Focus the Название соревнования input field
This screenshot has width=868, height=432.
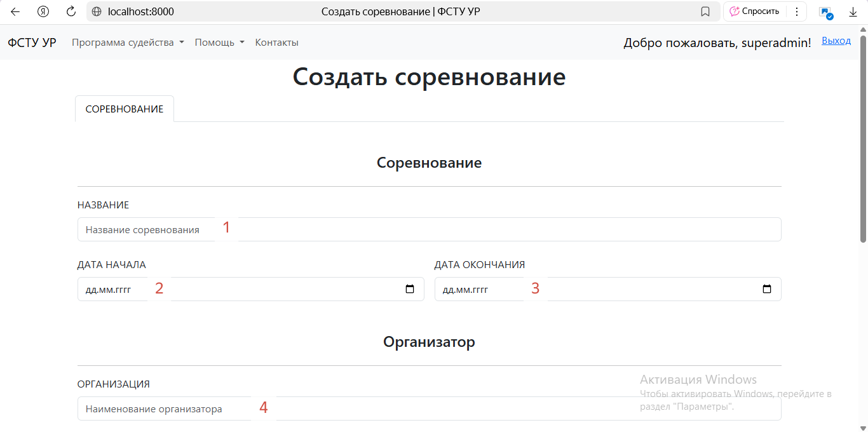[x=429, y=229]
